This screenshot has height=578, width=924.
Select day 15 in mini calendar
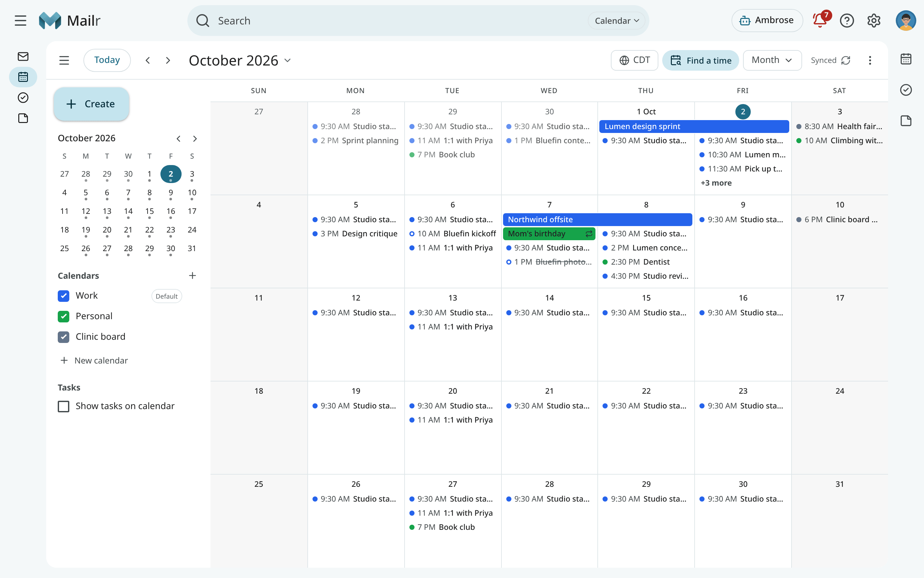pyautogui.click(x=149, y=211)
